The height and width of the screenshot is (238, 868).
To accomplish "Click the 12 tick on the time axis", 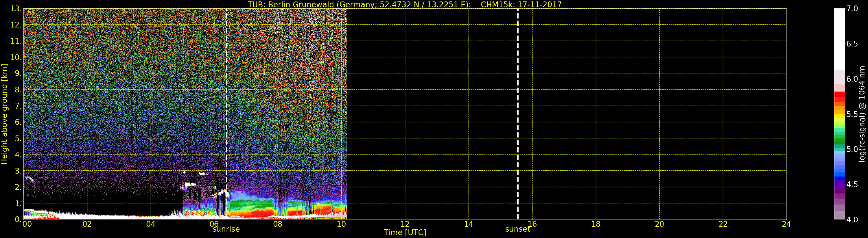I will click(x=405, y=224).
